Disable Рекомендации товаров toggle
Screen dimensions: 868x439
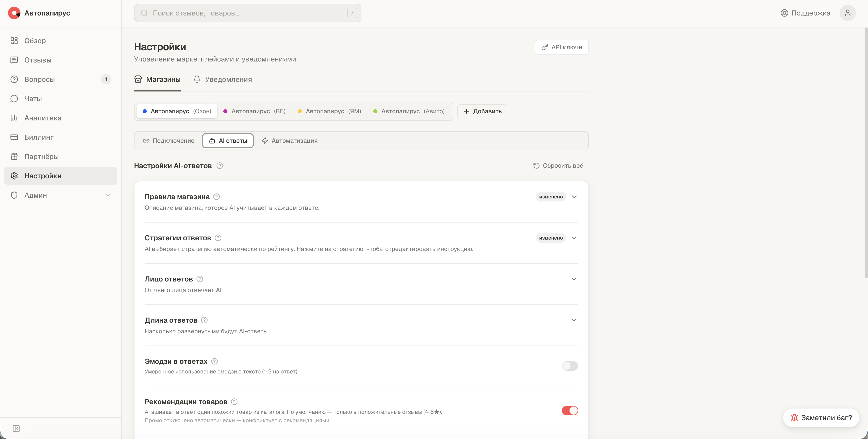(x=570, y=411)
